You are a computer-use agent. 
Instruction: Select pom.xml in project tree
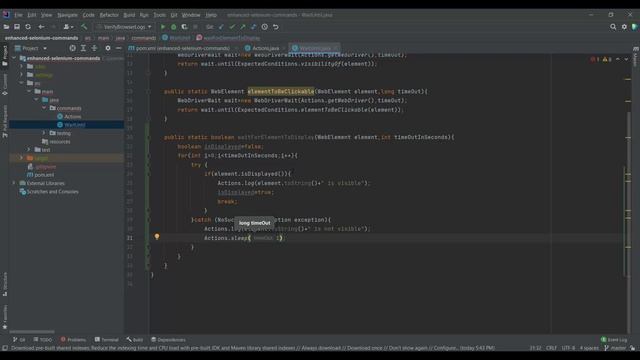tap(40, 175)
